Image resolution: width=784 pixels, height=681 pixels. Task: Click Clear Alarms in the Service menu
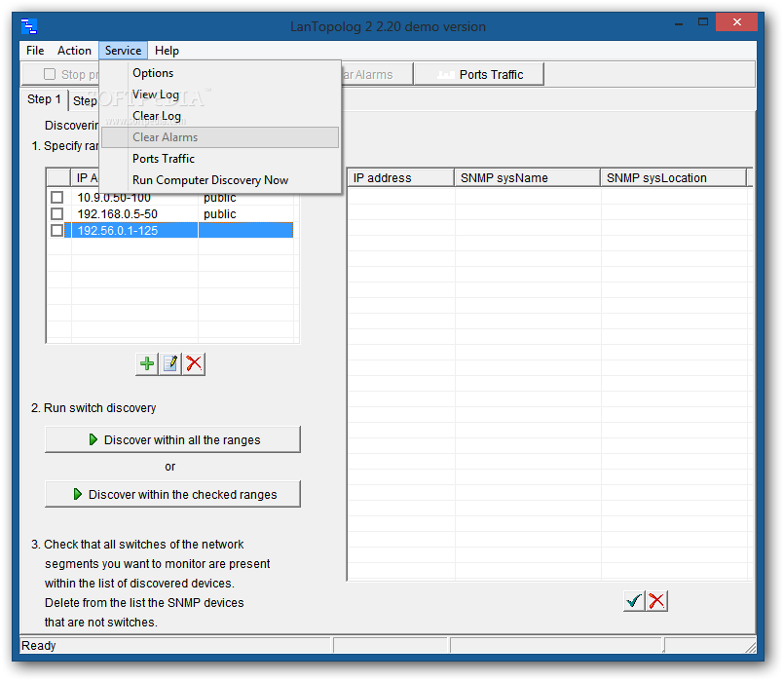click(x=220, y=137)
